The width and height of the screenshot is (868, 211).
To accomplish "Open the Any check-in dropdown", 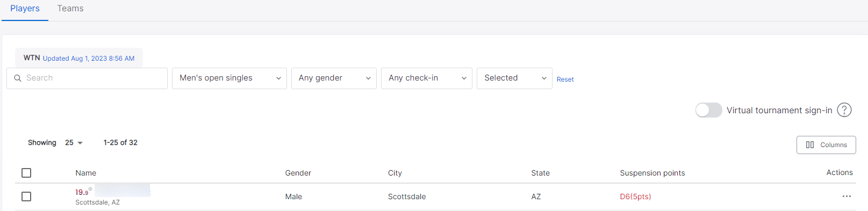I will point(427,78).
